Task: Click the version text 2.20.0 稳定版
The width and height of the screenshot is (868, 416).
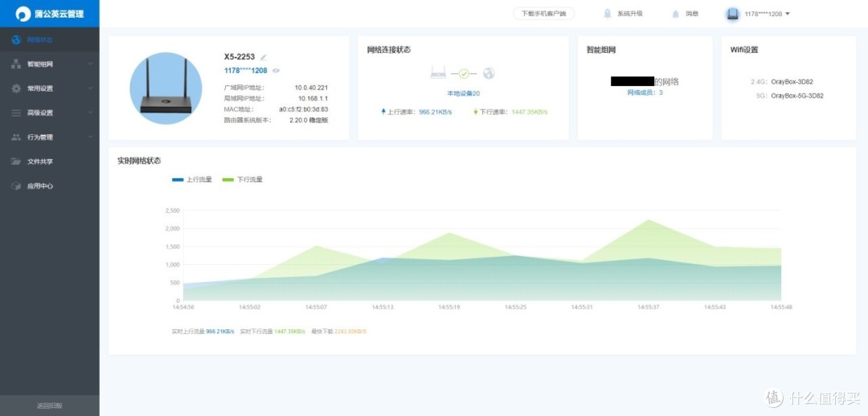Action: pyautogui.click(x=309, y=120)
